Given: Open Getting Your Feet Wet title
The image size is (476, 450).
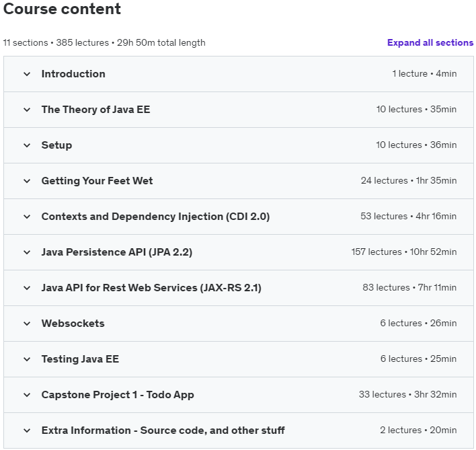Looking at the screenshot, I should point(97,181).
